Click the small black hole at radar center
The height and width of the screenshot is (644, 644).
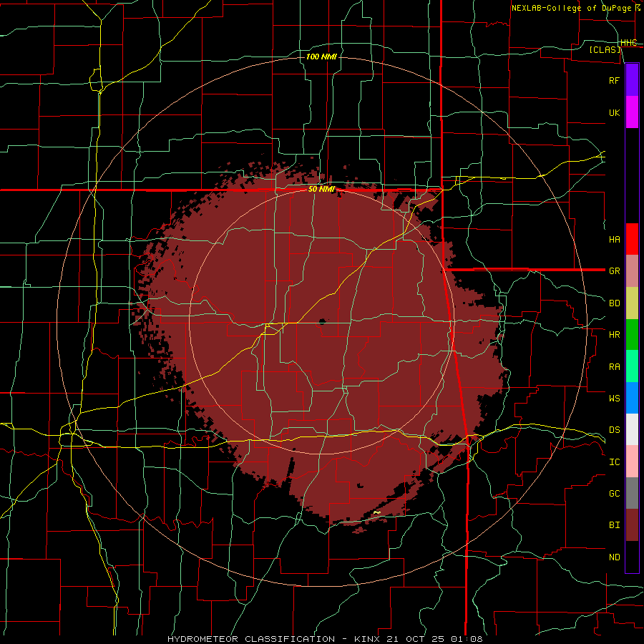[x=322, y=321]
